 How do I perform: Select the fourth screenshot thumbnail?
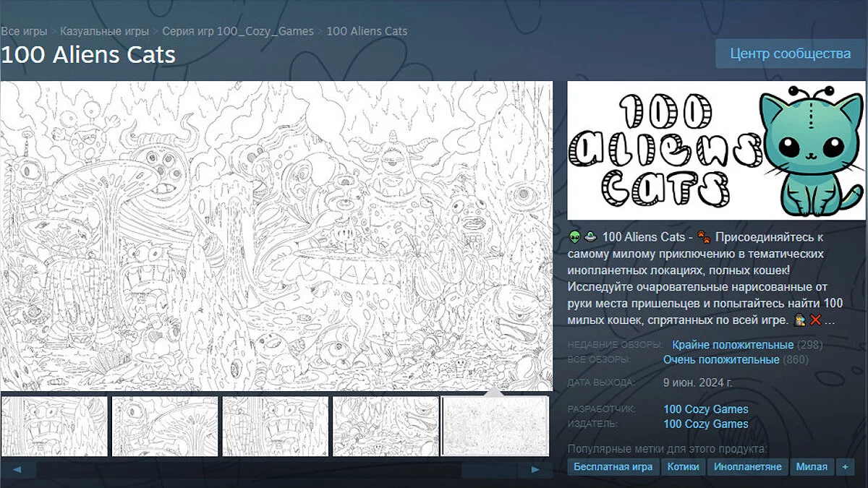[386, 426]
